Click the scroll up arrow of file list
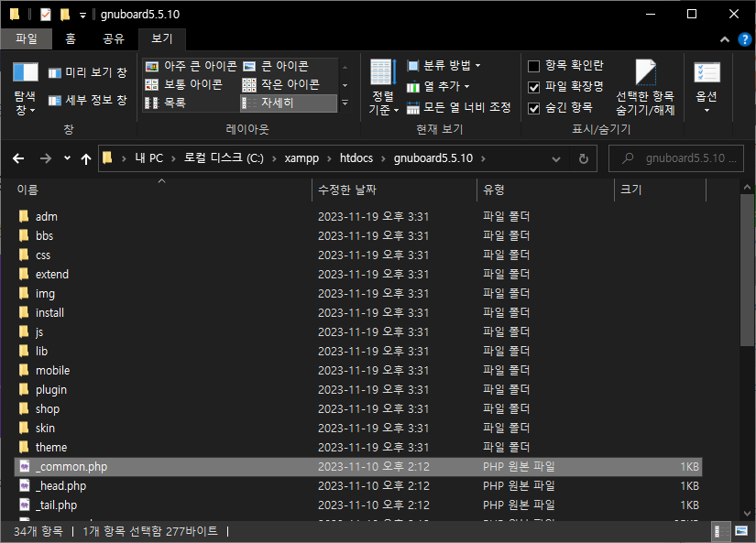Screen dimensions: 756x543 pyautogui.click(x=747, y=187)
